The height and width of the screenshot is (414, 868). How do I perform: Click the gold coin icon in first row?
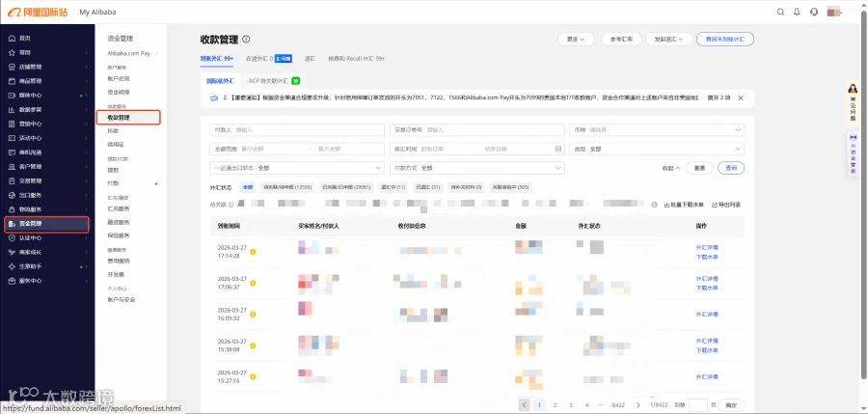coord(253,252)
